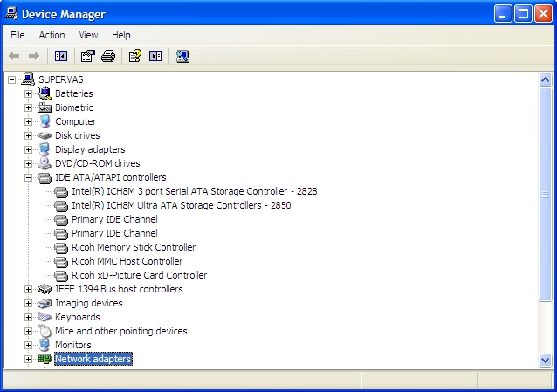Click the Batteries category icon

click(45, 93)
